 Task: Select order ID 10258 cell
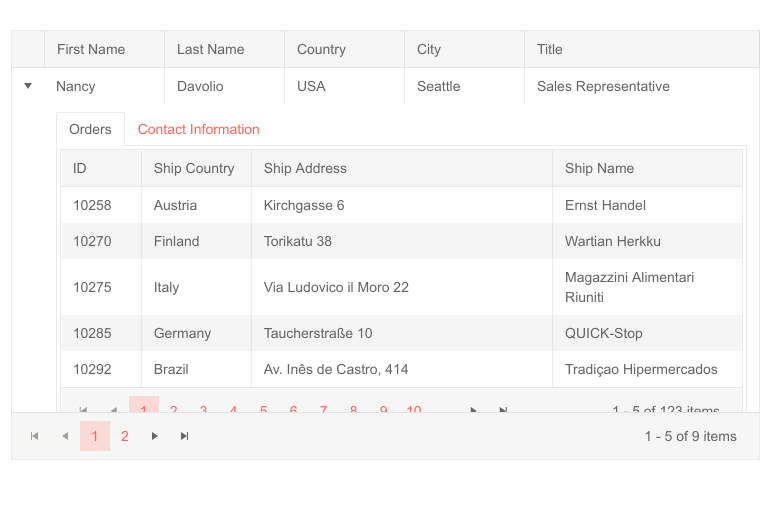tap(101, 205)
